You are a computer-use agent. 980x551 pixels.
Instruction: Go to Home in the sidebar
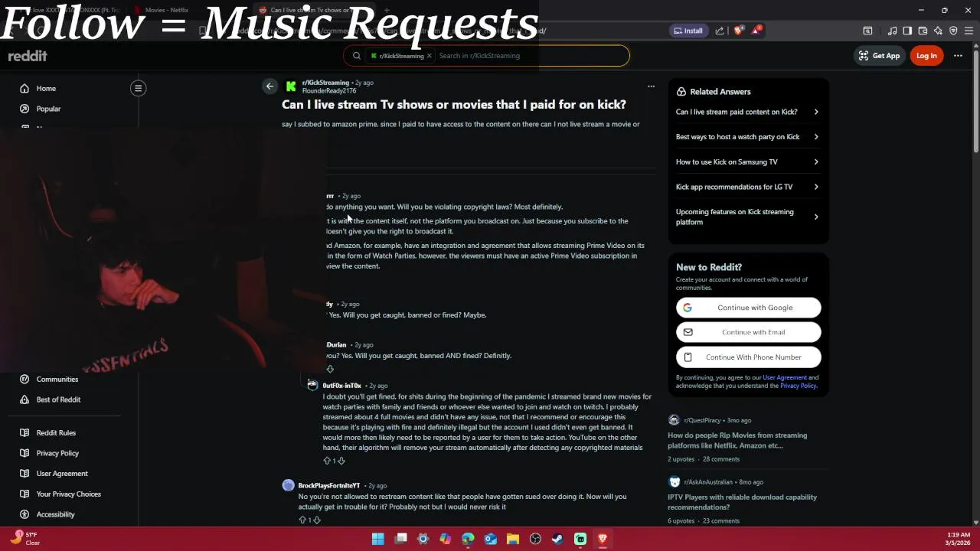coord(46,88)
